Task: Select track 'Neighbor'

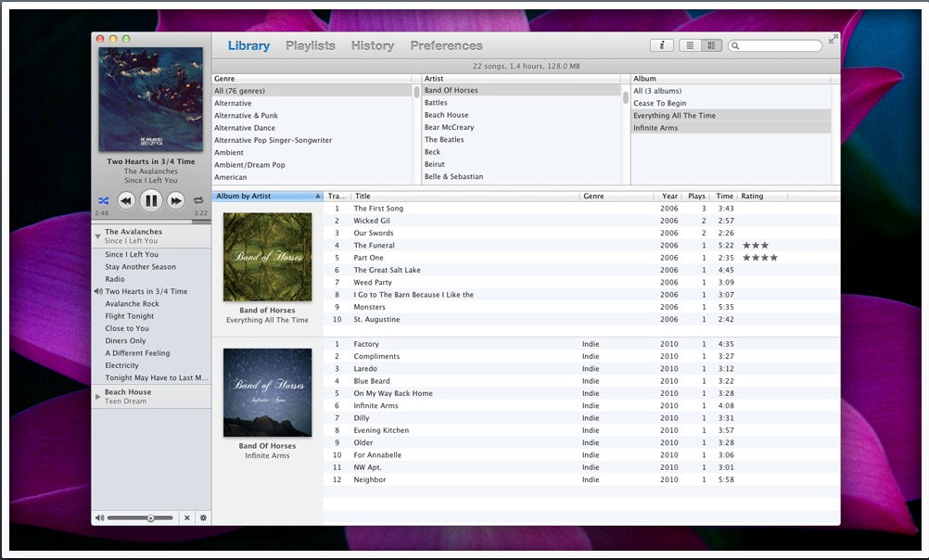Action: pos(582,480)
